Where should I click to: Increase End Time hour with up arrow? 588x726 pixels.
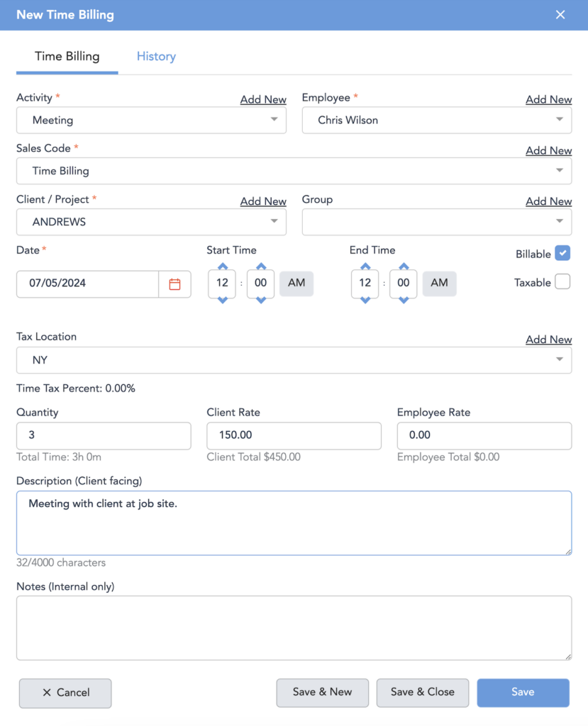[365, 267]
